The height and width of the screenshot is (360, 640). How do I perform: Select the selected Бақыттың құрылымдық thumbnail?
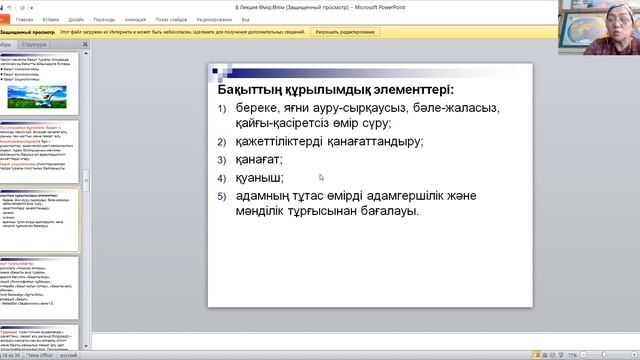tap(39, 220)
